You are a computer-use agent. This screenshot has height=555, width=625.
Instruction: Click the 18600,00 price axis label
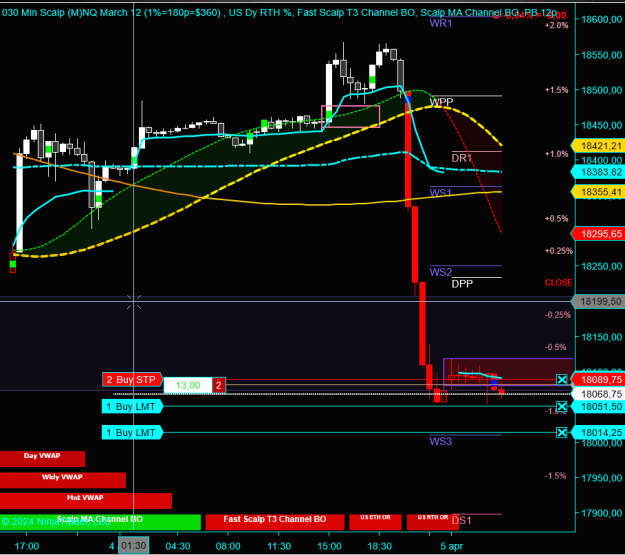[x=601, y=19]
